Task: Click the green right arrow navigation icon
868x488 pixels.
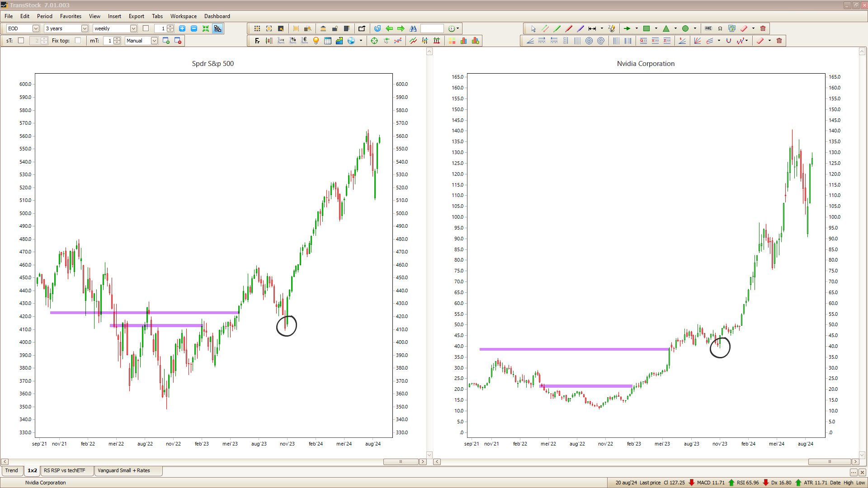Action: pos(401,28)
